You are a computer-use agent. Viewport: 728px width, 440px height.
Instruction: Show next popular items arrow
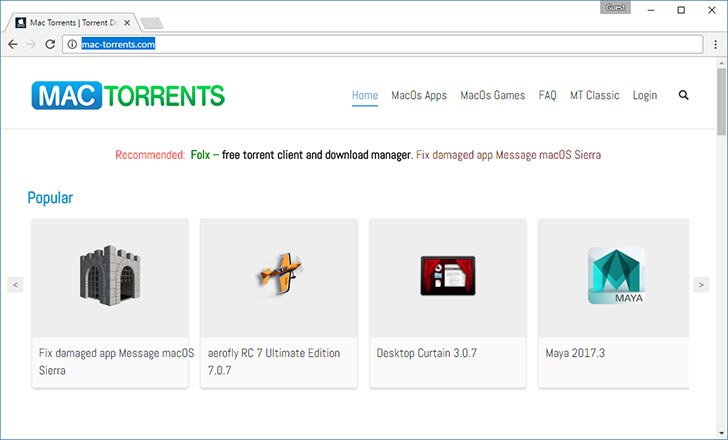coord(701,285)
